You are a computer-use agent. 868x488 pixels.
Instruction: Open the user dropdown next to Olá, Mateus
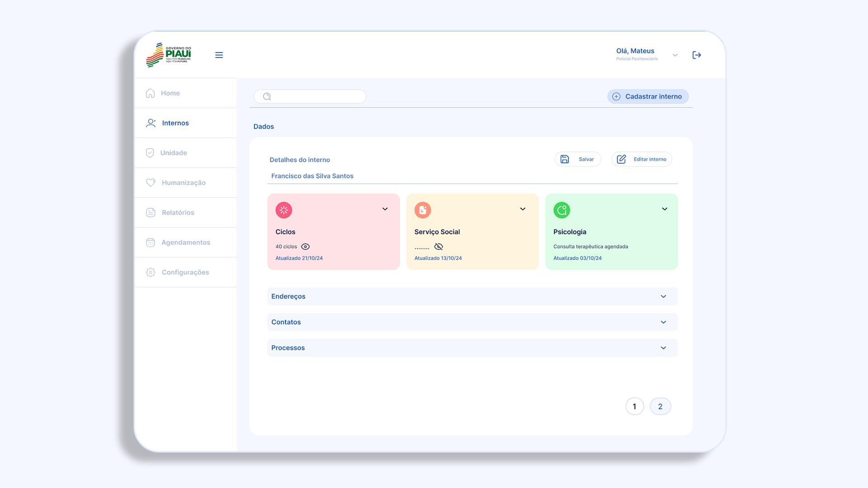[675, 55]
